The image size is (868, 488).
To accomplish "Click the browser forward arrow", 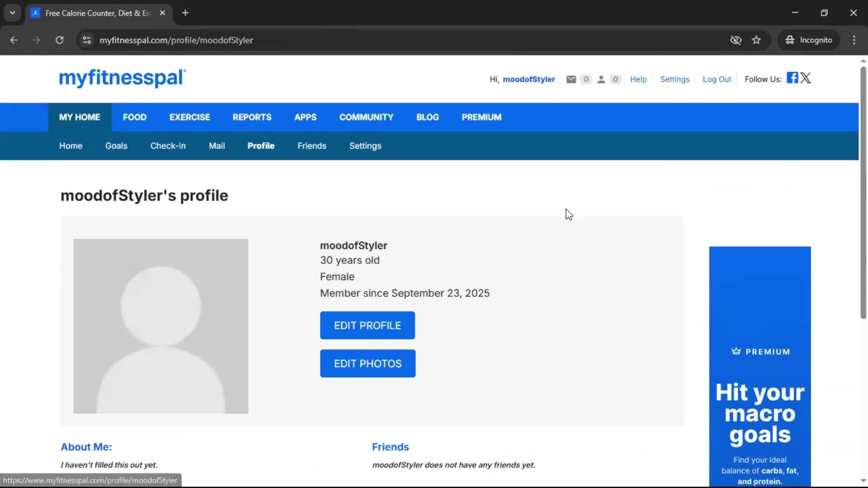I will point(36,40).
